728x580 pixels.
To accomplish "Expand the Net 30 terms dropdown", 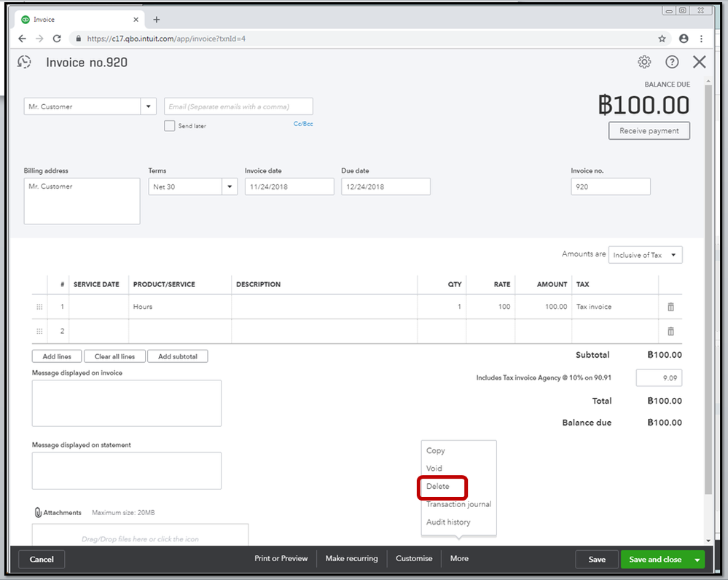I will click(230, 187).
